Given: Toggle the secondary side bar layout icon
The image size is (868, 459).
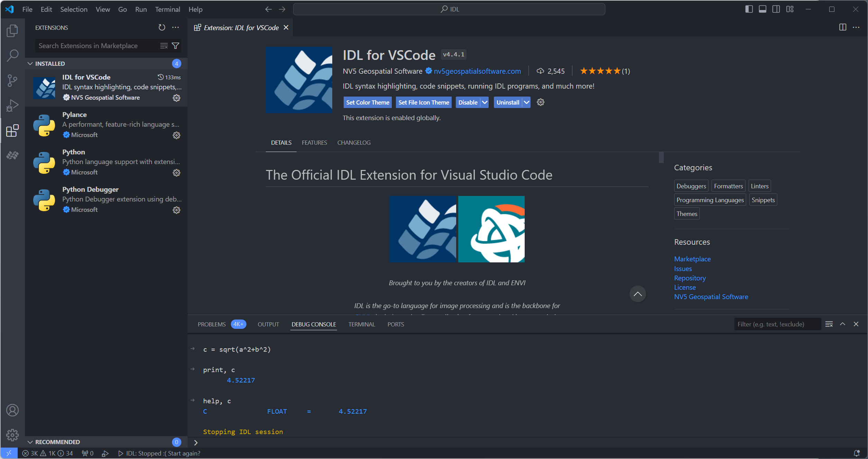Looking at the screenshot, I should point(776,9).
